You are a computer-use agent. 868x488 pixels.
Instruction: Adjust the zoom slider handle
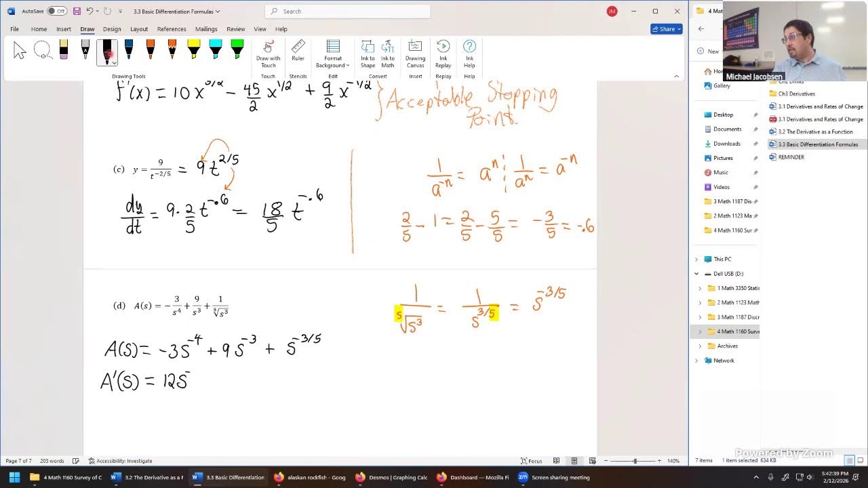[635, 461]
